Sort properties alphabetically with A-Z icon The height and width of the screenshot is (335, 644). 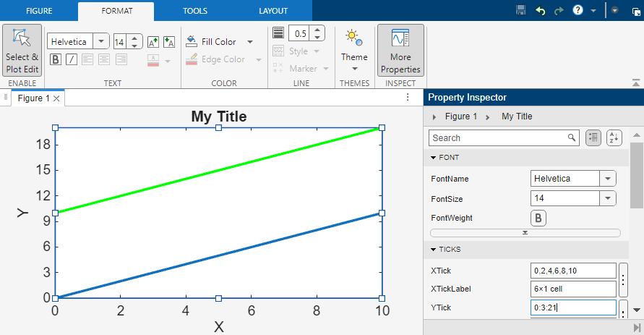(x=614, y=137)
